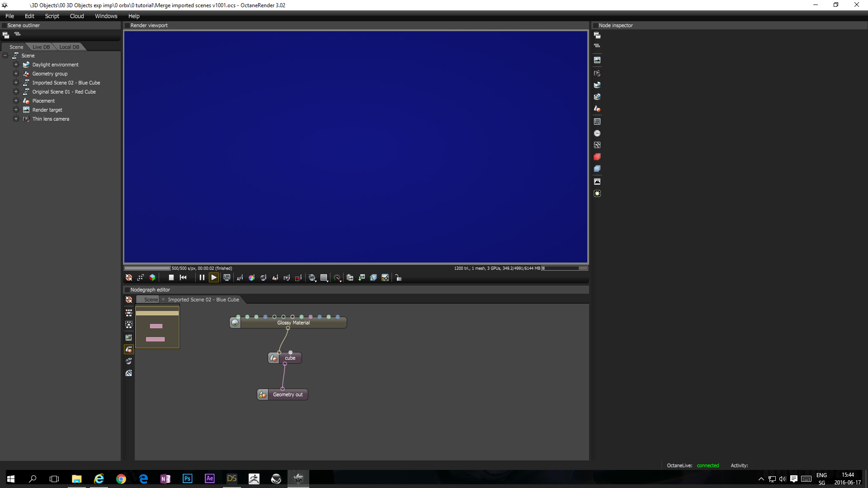This screenshot has height=488, width=868.
Task: Expand the Render target tree node
Action: pos(16,110)
